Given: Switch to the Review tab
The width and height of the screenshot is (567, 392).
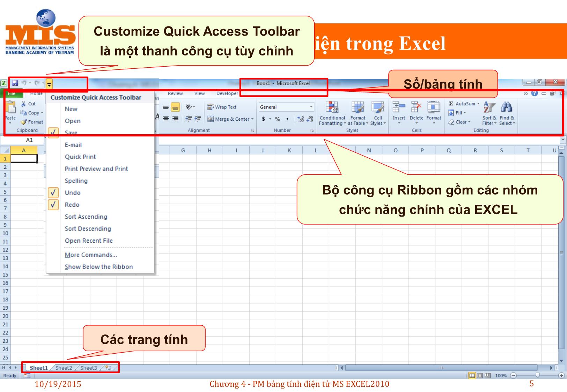Looking at the screenshot, I should tap(175, 93).
